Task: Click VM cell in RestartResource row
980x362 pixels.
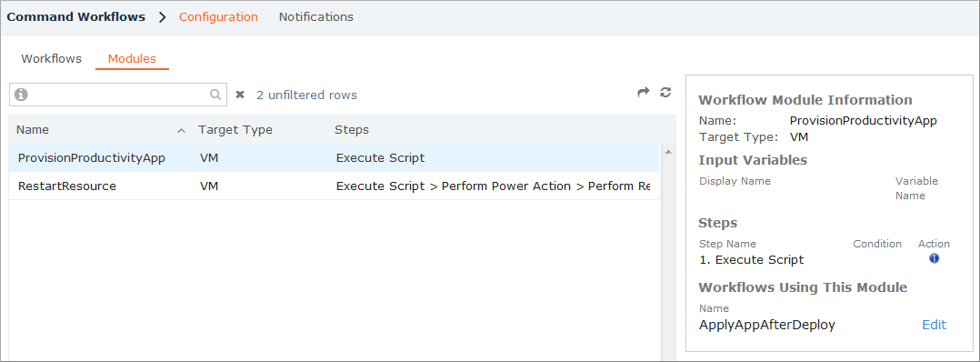Action: (209, 186)
